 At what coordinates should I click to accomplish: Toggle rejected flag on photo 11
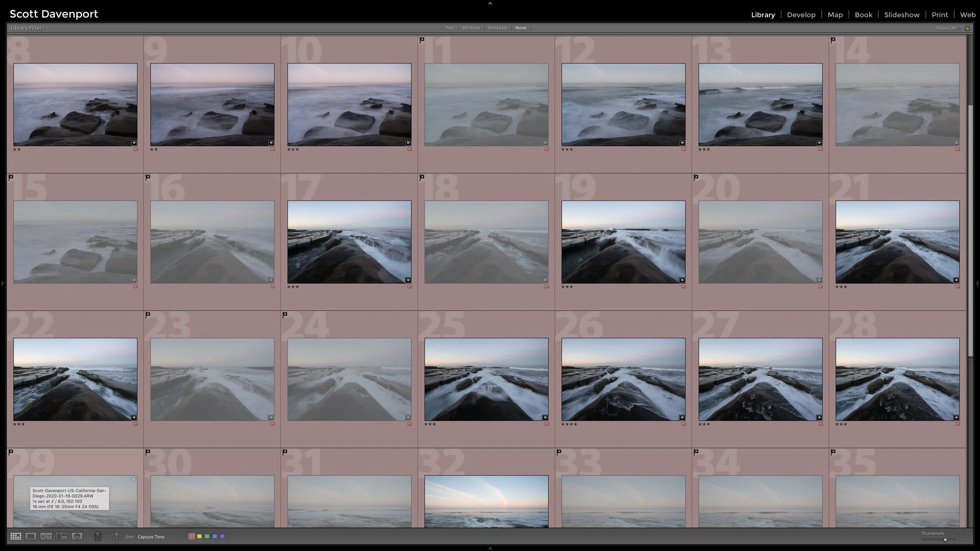tap(422, 40)
